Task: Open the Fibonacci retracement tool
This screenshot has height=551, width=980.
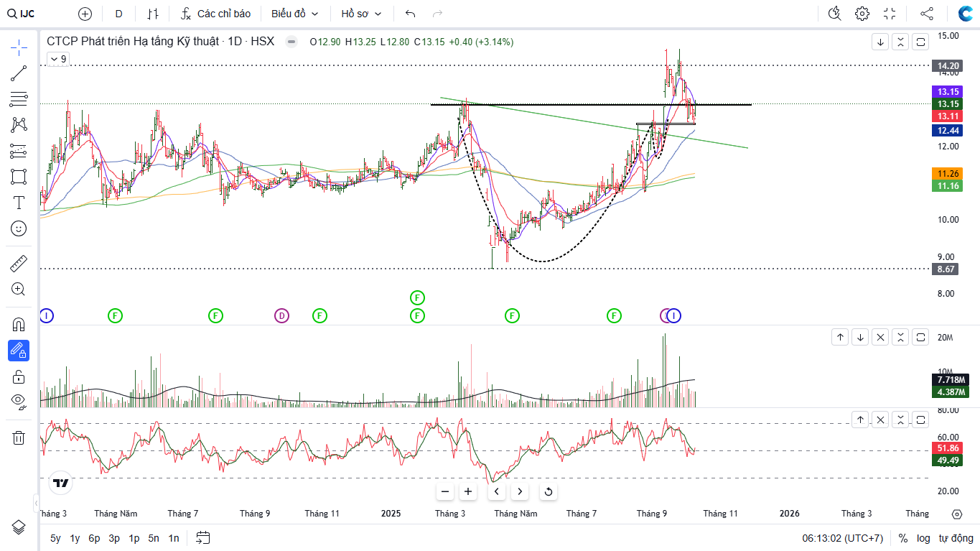Action: [x=19, y=99]
